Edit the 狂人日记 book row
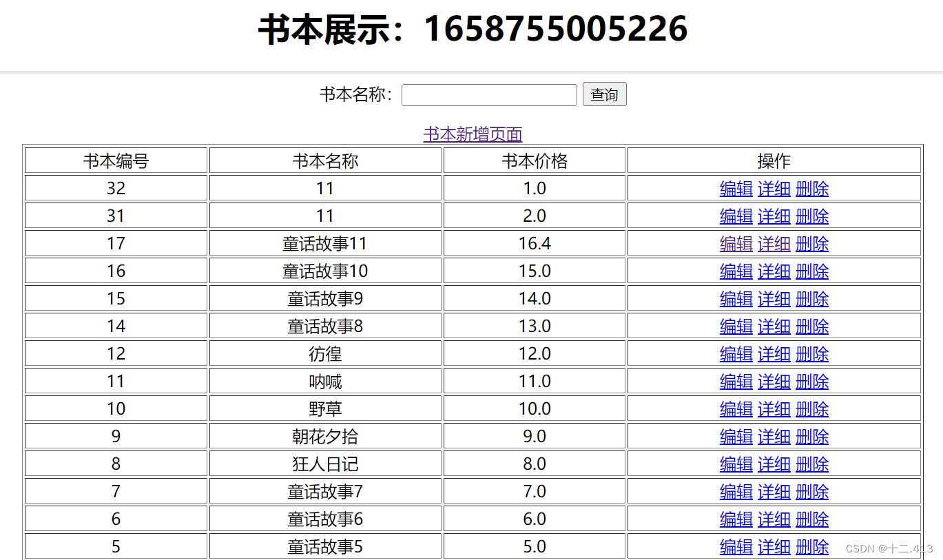Viewport: 943px width, 560px height. click(x=736, y=464)
